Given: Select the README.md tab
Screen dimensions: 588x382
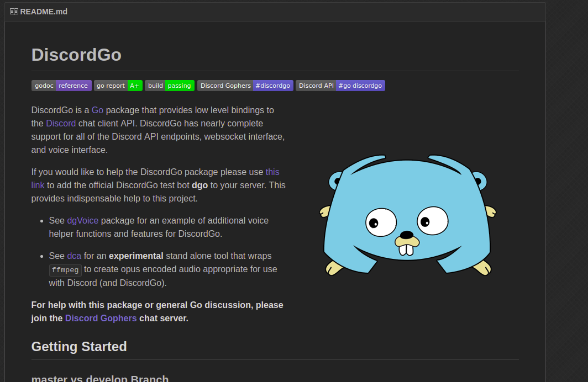Looking at the screenshot, I should [x=39, y=11].
